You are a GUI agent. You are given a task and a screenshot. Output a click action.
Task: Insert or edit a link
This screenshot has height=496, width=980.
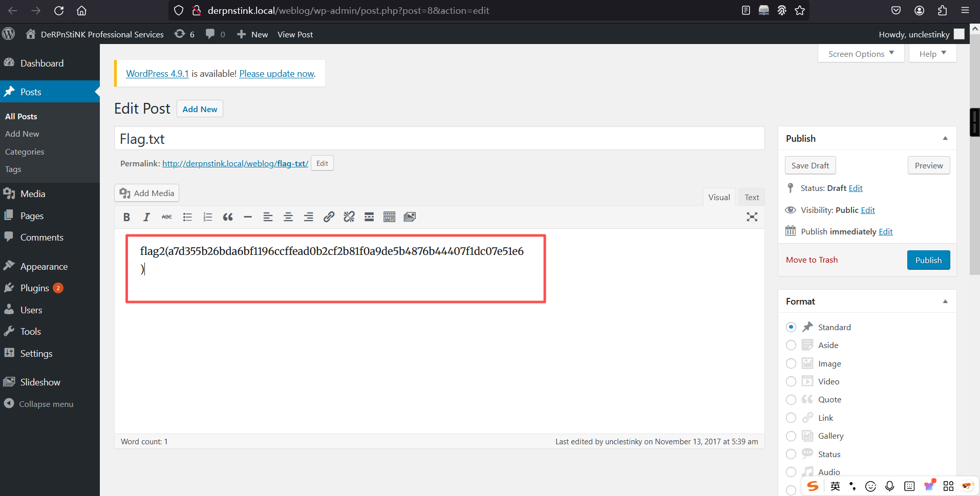click(x=329, y=217)
